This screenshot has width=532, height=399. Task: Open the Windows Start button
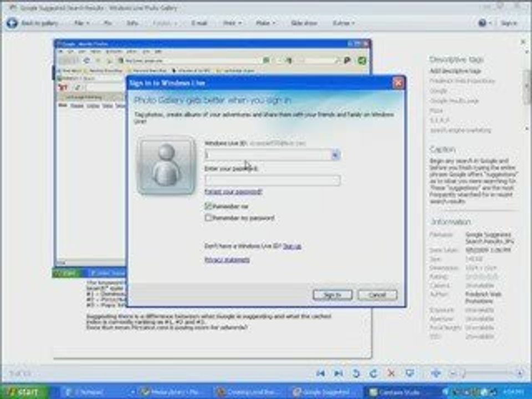(24, 392)
